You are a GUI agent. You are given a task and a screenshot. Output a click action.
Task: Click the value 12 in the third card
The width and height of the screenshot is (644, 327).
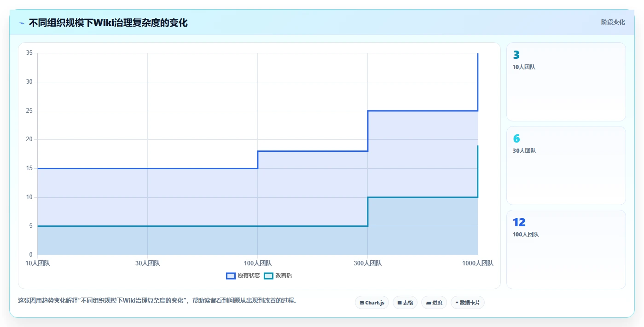click(519, 222)
